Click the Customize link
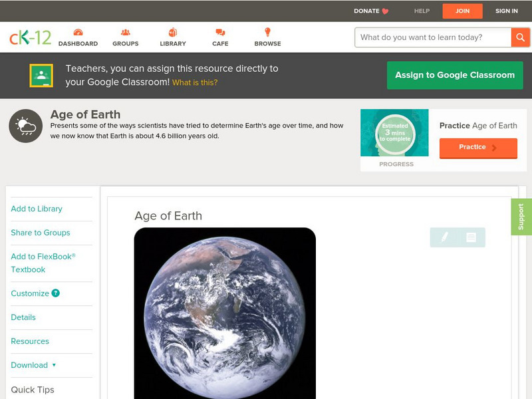 30,293
